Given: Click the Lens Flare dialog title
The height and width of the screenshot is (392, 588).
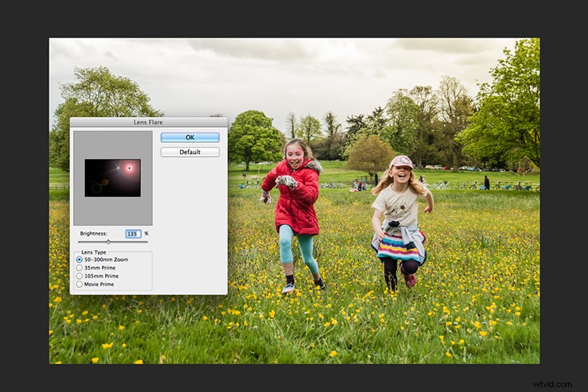Looking at the screenshot, I should pos(148,122).
